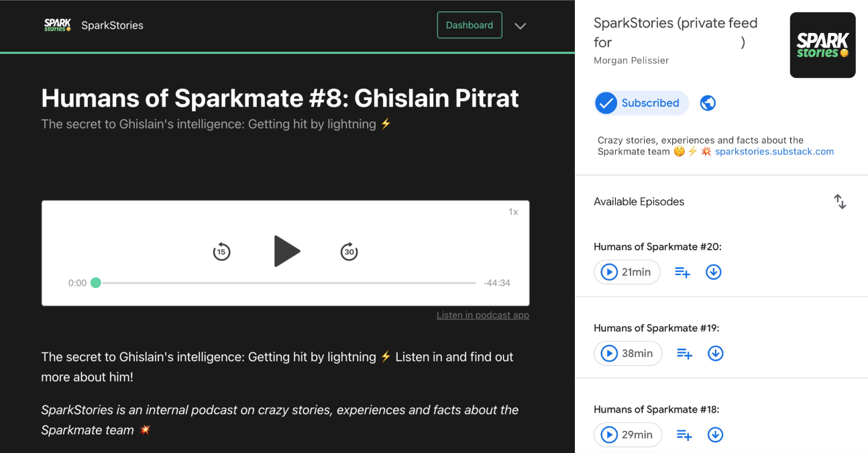The image size is (868, 453).
Task: Click the SparkStories private feed title
Action: [x=675, y=32]
